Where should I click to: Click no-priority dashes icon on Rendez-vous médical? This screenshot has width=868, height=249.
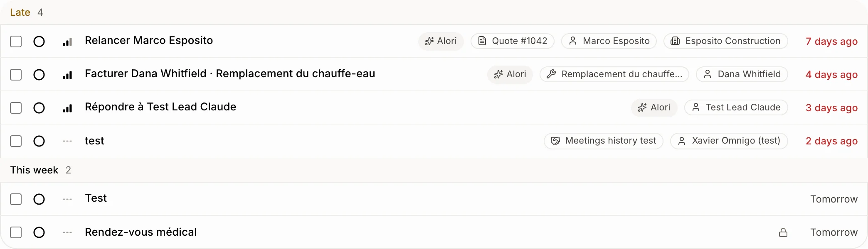67,232
